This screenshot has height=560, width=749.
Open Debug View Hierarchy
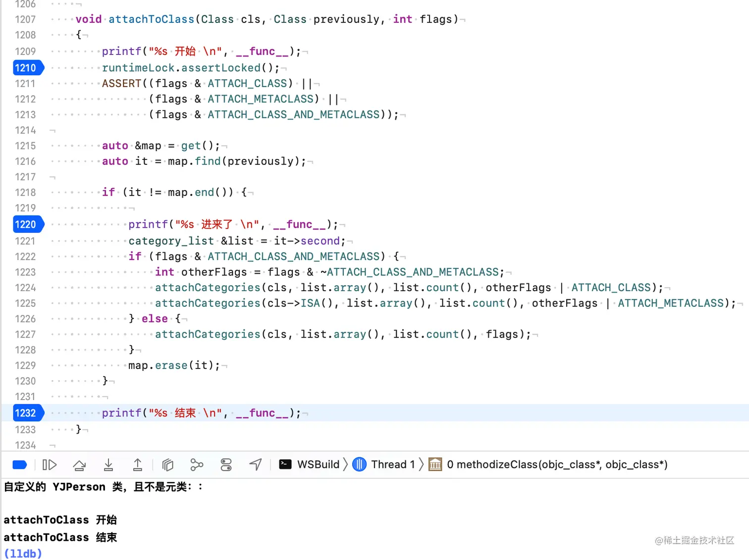coord(167,464)
